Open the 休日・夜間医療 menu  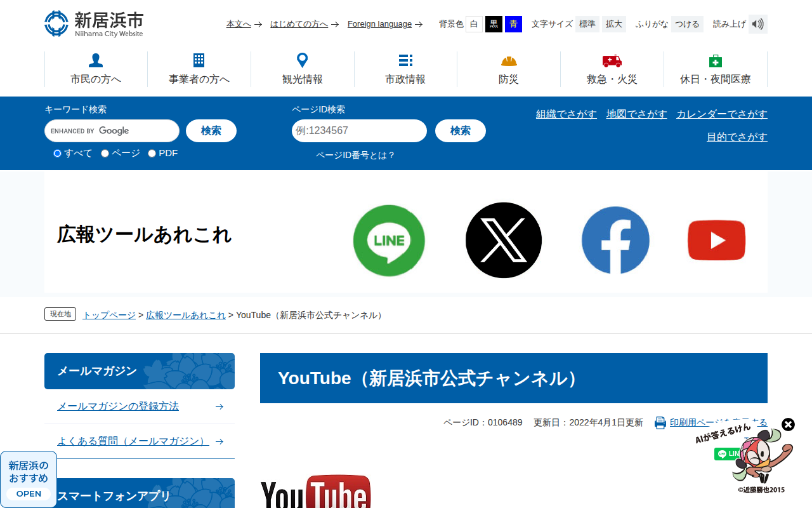[716, 69]
